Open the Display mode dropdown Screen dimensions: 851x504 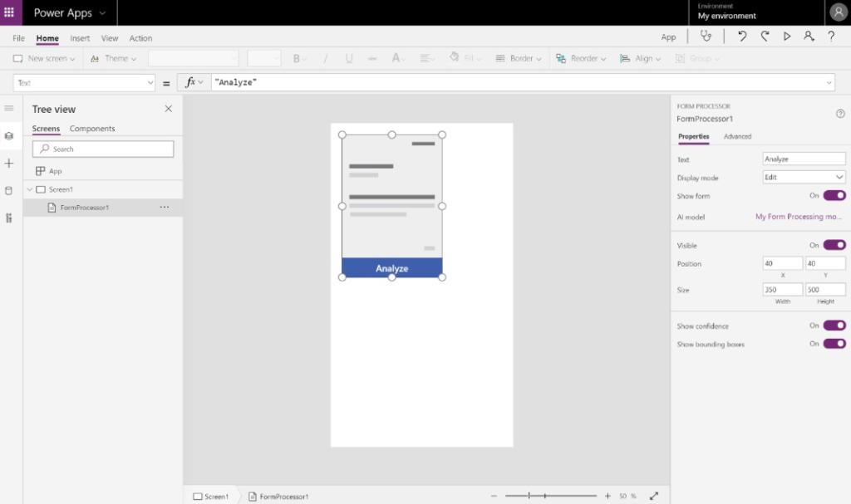[x=804, y=178]
